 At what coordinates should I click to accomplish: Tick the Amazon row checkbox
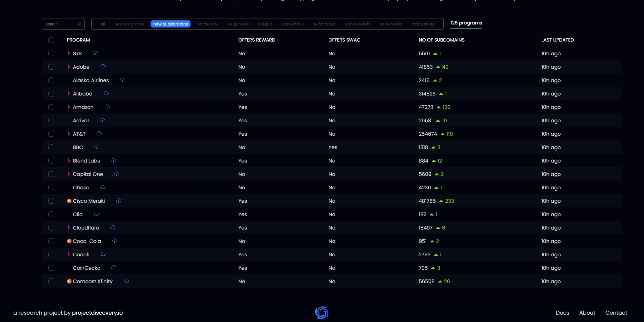pyautogui.click(x=51, y=107)
